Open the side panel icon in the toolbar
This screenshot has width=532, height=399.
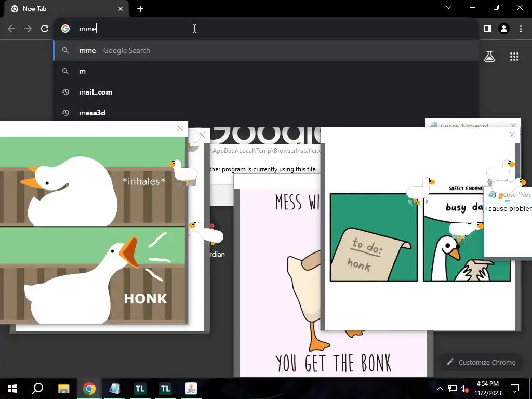(x=487, y=29)
